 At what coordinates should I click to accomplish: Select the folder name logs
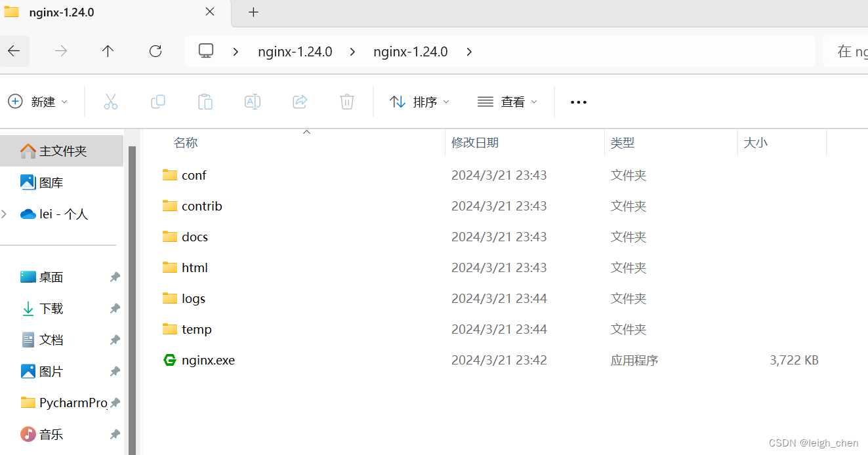194,298
